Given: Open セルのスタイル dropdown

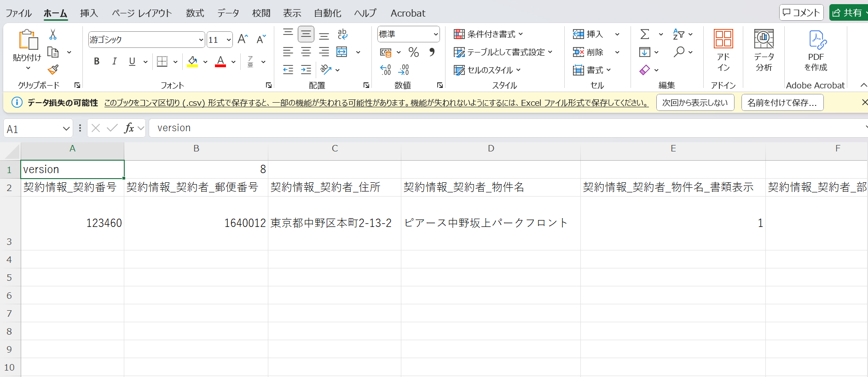Looking at the screenshot, I should point(487,70).
